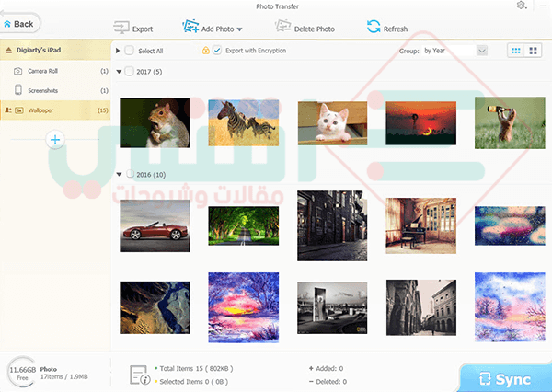Screen dimensions: 552x392
Task: Select the red convertible car photo
Action: [x=155, y=225]
